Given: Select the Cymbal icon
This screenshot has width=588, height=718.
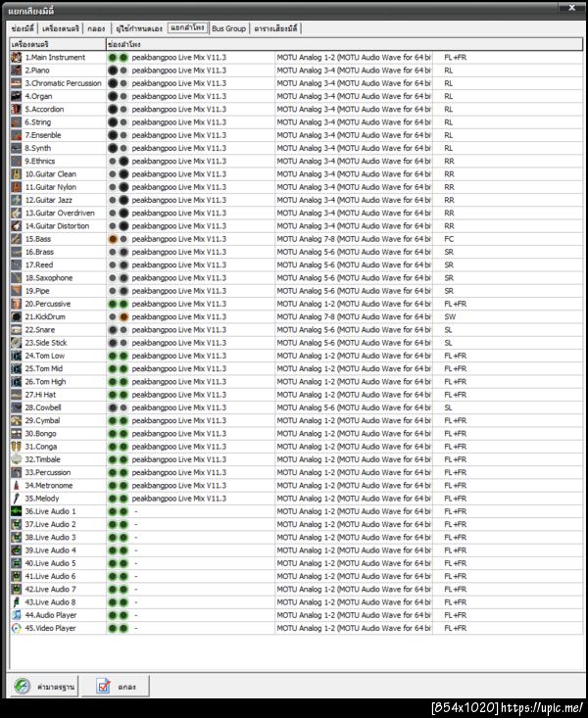Looking at the screenshot, I should pyautogui.click(x=16, y=420).
